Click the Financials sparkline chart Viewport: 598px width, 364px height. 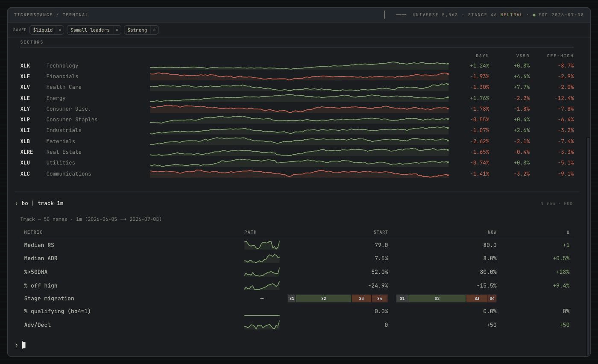[x=299, y=76]
